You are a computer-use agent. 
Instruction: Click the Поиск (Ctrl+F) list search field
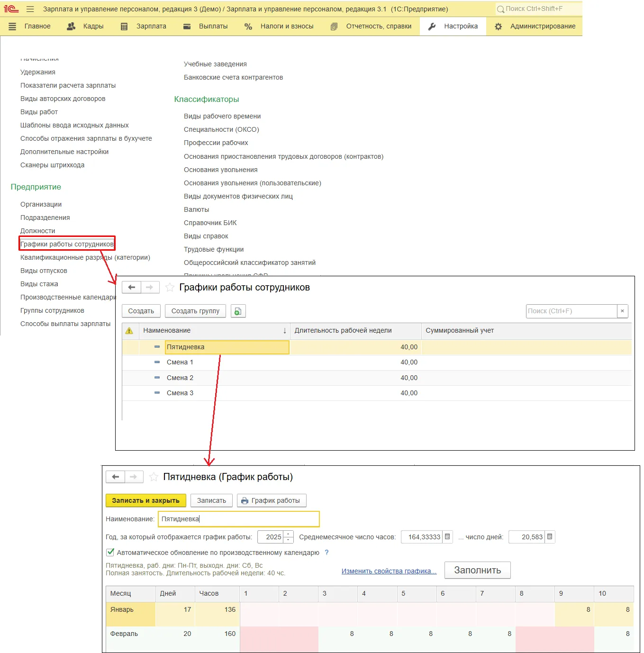click(571, 311)
